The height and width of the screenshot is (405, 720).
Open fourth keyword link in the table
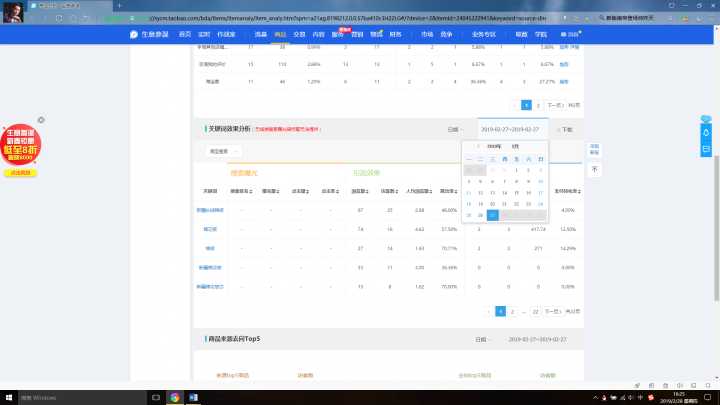point(210,268)
